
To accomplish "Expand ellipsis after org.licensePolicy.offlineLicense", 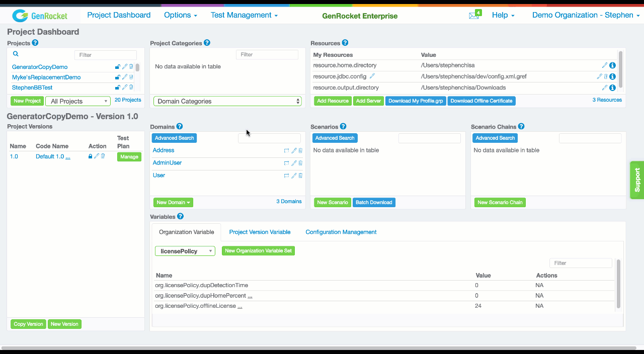I will click(240, 306).
